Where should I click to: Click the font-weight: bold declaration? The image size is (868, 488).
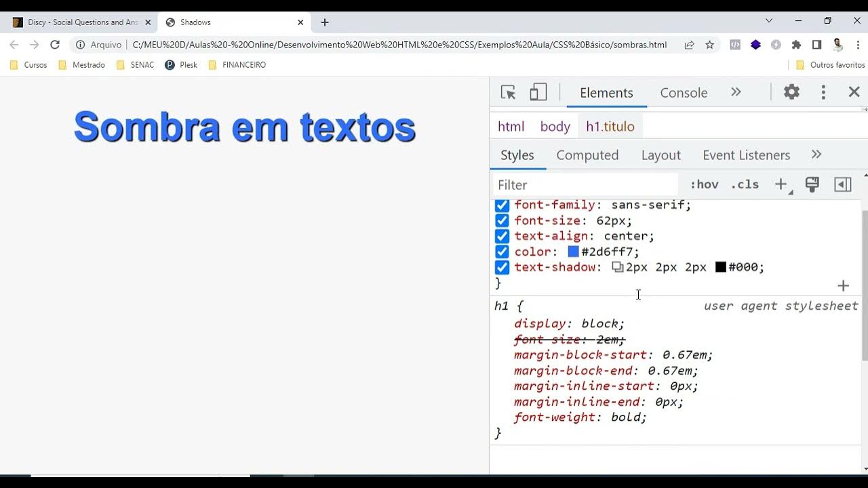580,418
